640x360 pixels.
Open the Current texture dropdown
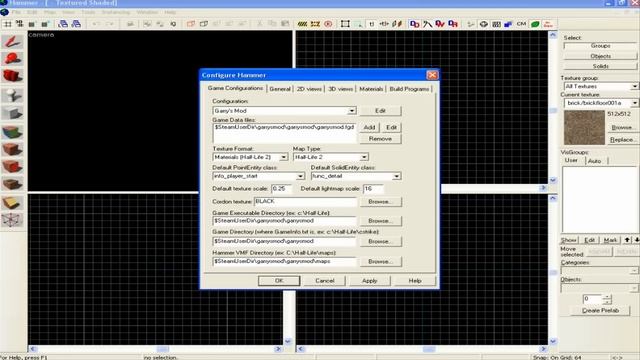pos(634,103)
